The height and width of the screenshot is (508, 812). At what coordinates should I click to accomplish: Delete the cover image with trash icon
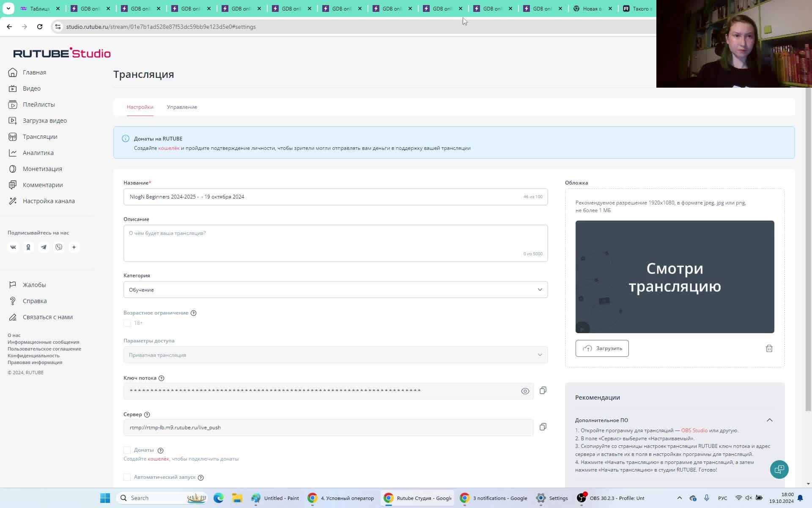click(x=769, y=348)
